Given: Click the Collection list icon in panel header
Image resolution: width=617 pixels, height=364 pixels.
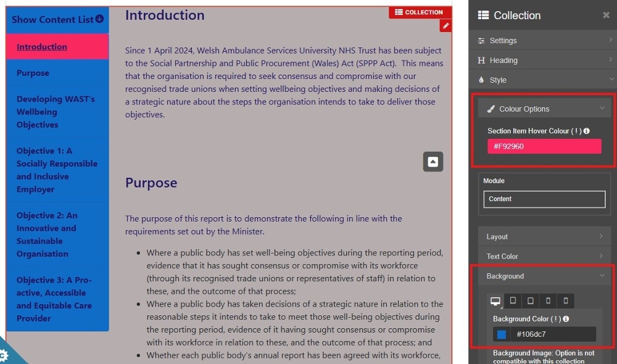Looking at the screenshot, I should tap(483, 15).
